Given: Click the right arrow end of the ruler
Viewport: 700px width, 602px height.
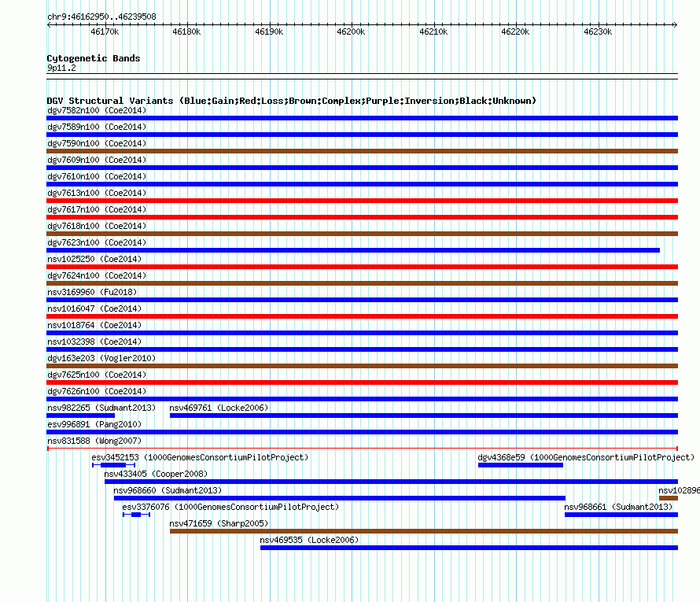Looking at the screenshot, I should [676, 24].
